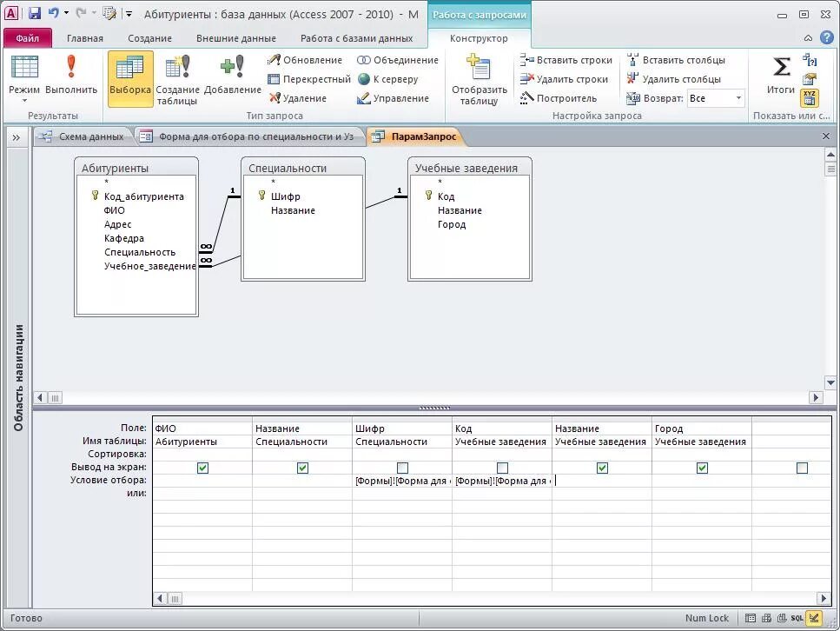Switch to Форма для отбора по специальности tab
The height and width of the screenshot is (631, 840).
click(248, 136)
